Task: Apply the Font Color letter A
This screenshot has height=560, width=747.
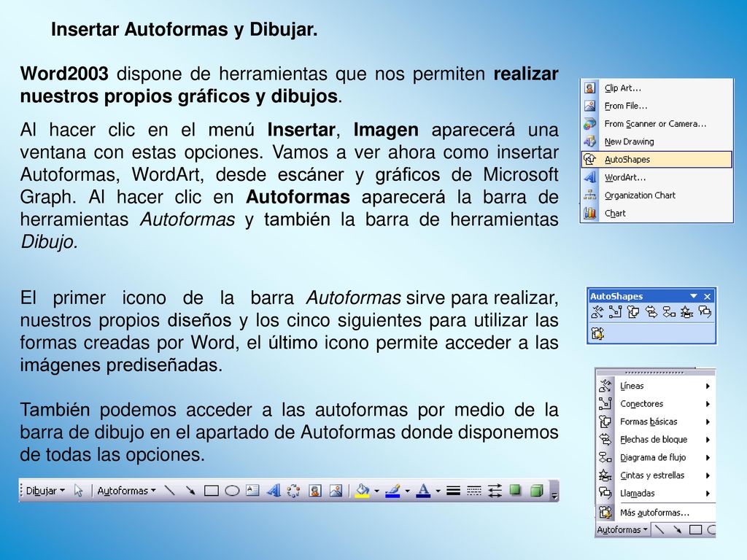Action: (424, 491)
